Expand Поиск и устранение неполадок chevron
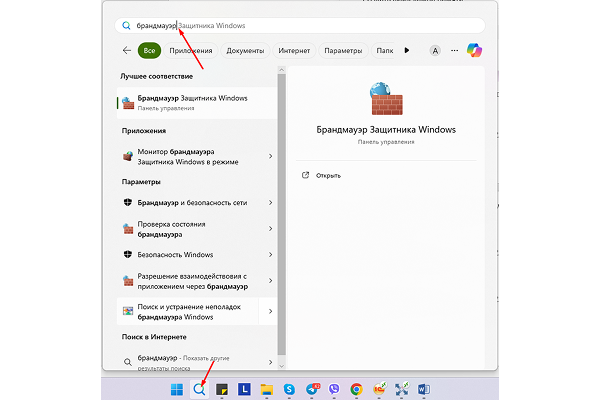600x400 pixels. click(x=271, y=311)
